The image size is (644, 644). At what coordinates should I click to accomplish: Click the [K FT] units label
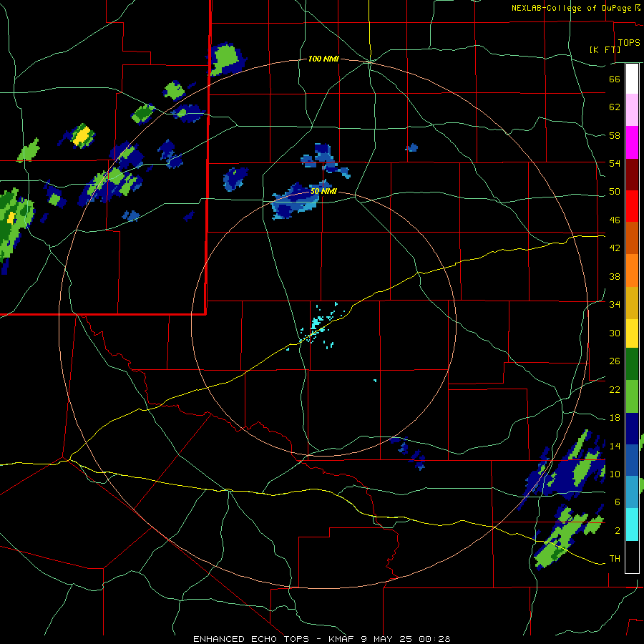click(x=605, y=49)
